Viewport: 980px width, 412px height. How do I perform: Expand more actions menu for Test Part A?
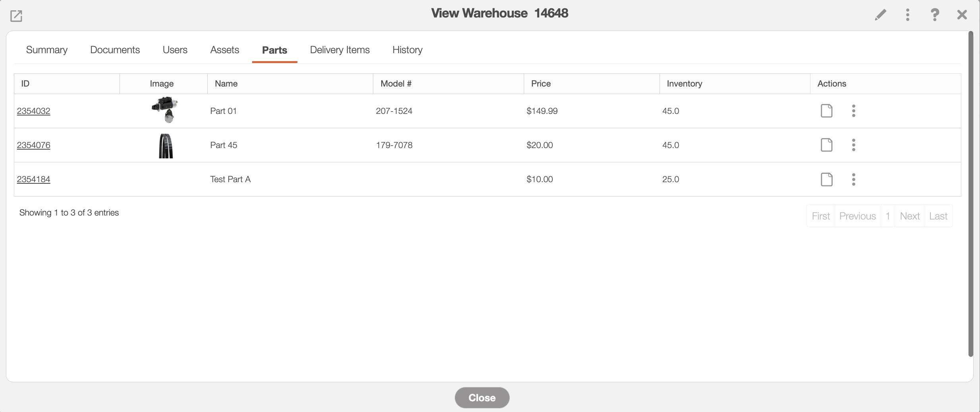(x=853, y=179)
